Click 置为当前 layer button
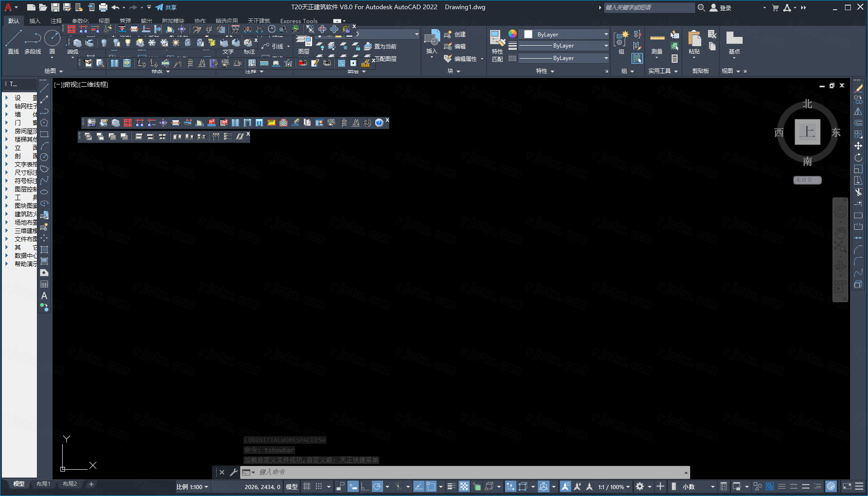 coord(381,47)
